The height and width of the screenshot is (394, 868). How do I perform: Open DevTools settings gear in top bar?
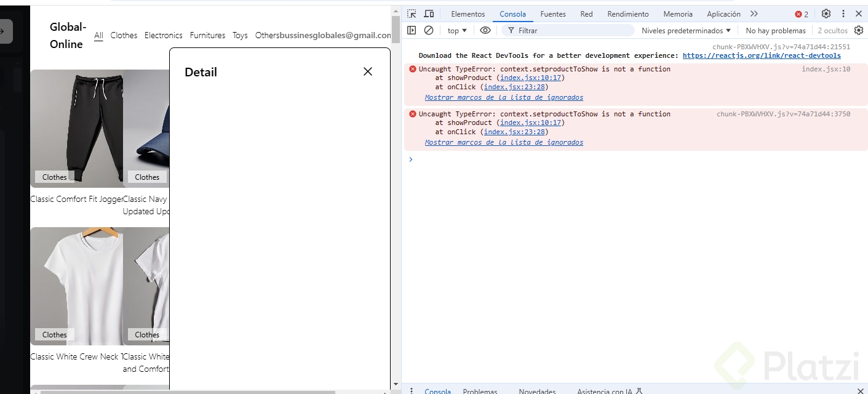point(826,14)
